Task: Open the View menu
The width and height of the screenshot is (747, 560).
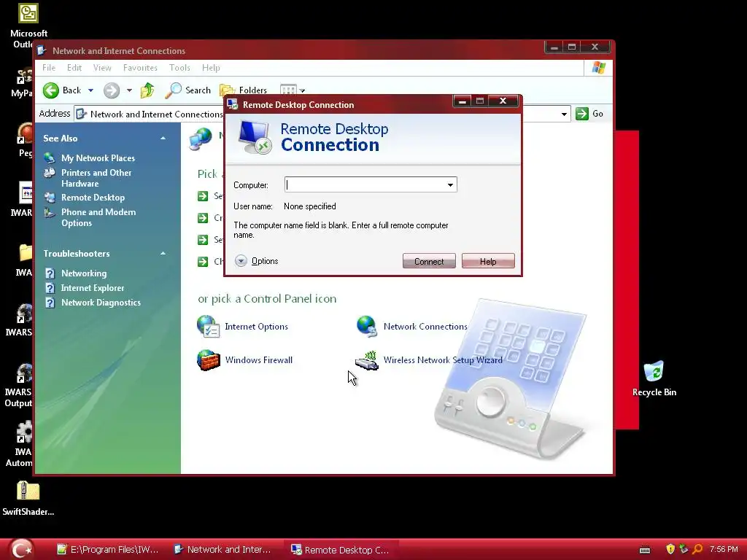Action: coord(102,68)
